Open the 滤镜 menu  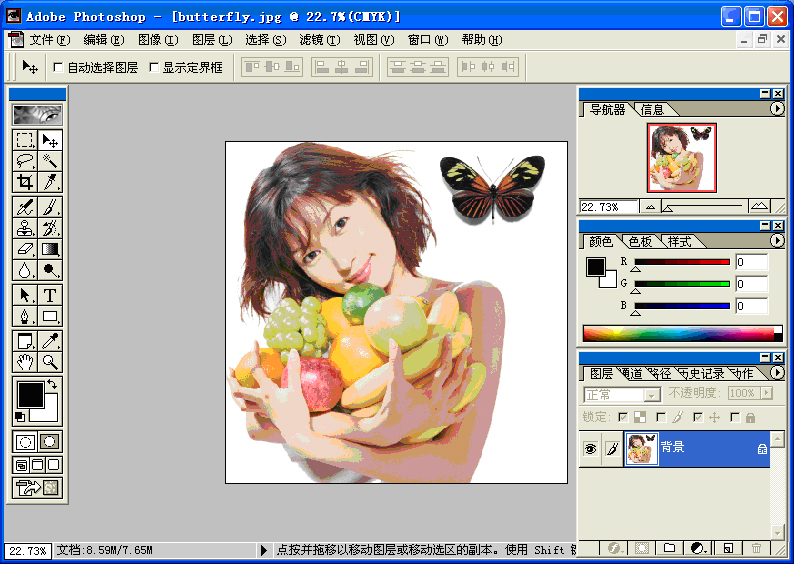319,40
